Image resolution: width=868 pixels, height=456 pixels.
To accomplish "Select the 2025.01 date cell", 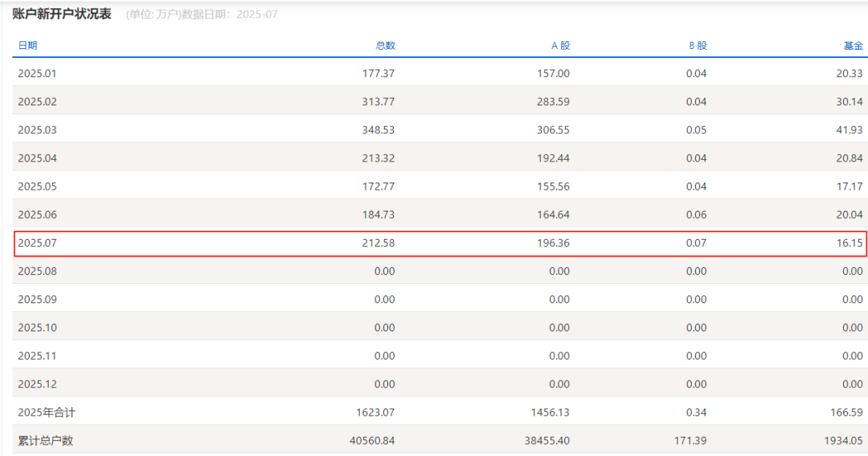I will point(37,74).
